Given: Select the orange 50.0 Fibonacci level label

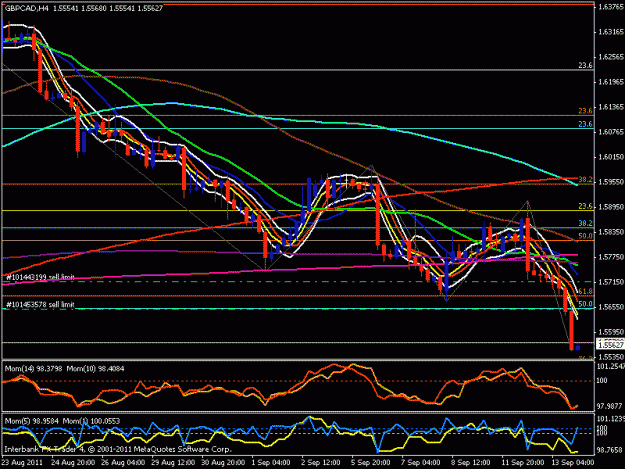Looking at the screenshot, I should click(x=585, y=236).
